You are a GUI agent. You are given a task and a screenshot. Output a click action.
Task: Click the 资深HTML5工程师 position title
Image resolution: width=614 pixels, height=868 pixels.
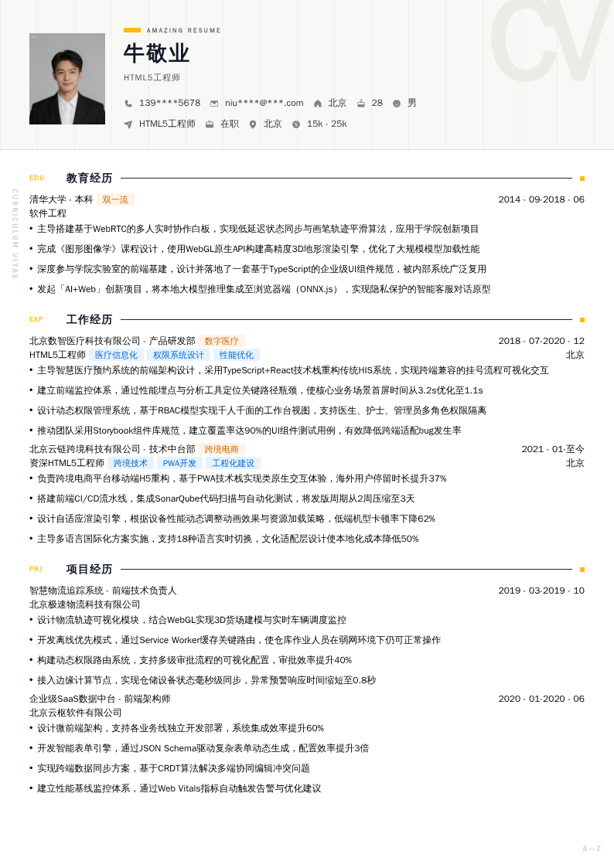tap(67, 463)
